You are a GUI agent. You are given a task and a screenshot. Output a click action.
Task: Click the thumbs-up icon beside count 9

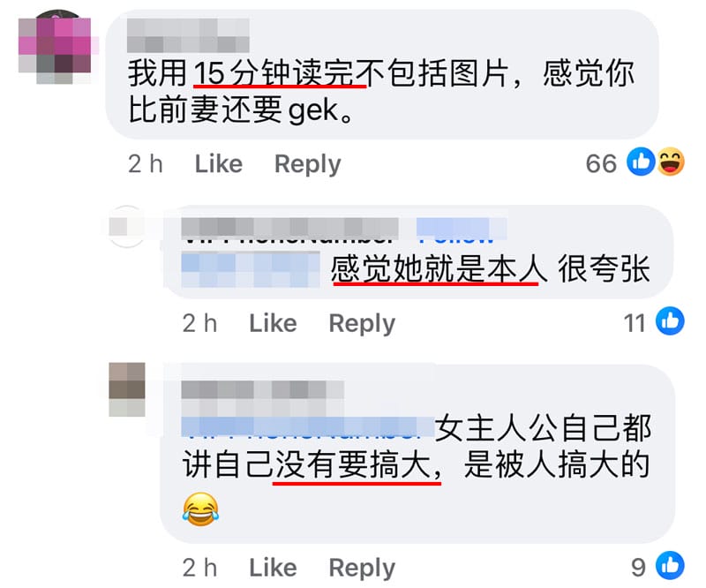pos(670,565)
